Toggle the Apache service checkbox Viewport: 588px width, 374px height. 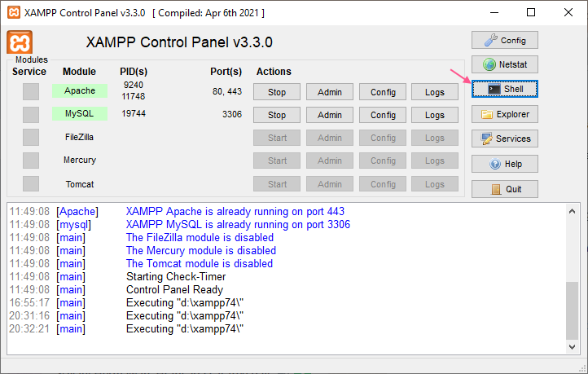point(31,91)
